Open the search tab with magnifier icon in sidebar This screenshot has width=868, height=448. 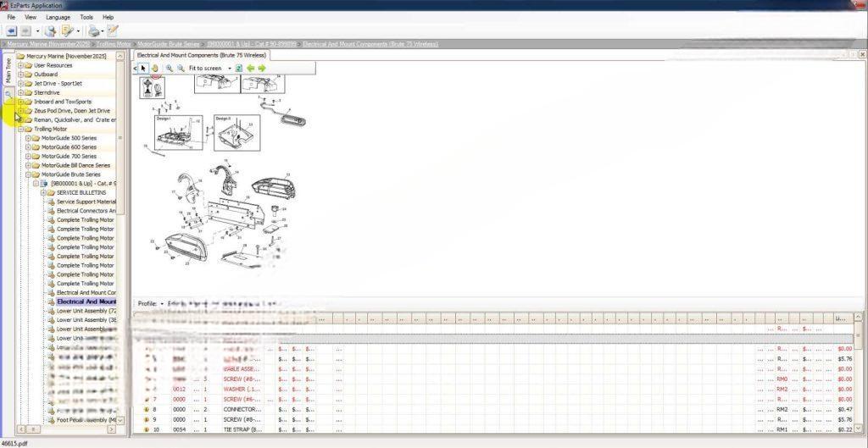(8, 95)
